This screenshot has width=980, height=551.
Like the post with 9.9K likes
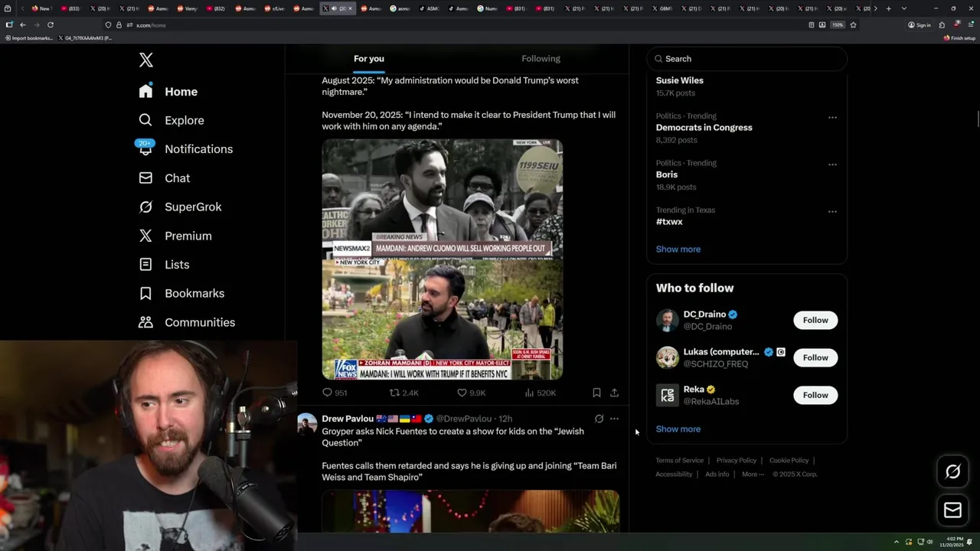(x=471, y=393)
